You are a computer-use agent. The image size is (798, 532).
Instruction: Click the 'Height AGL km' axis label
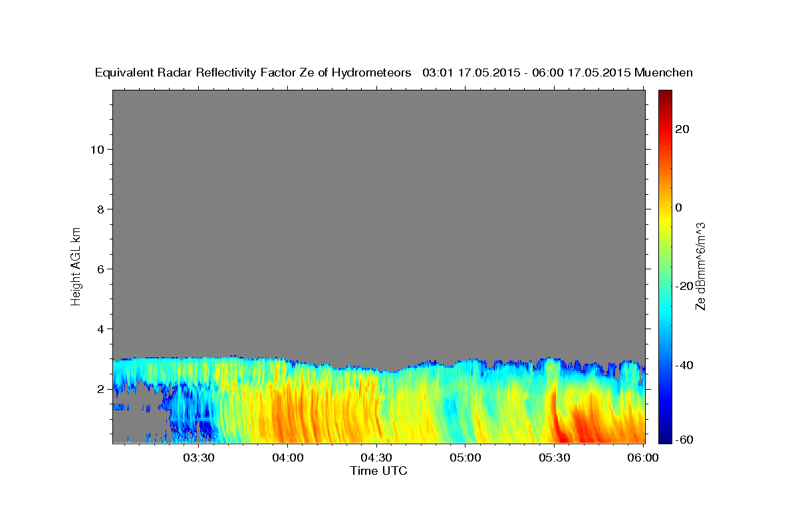point(76,266)
